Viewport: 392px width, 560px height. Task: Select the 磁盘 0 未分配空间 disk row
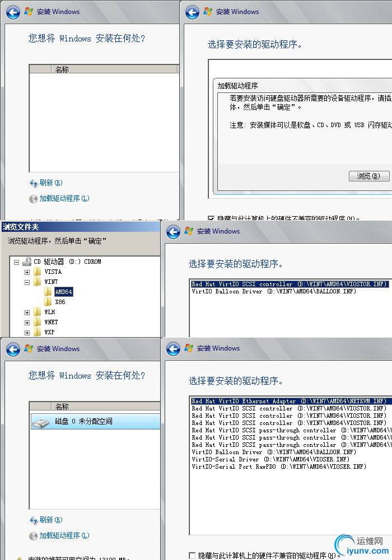tap(95, 422)
